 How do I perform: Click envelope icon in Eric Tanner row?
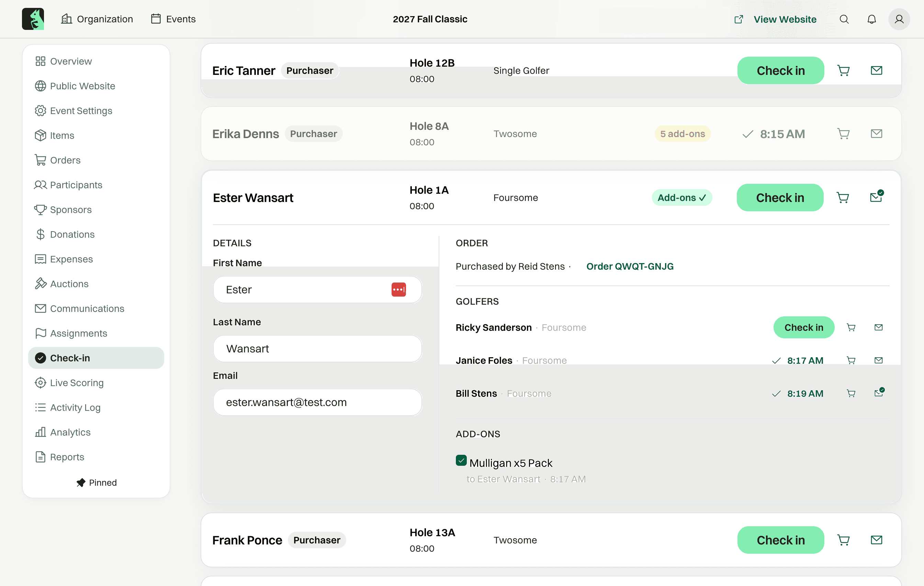[x=876, y=71]
